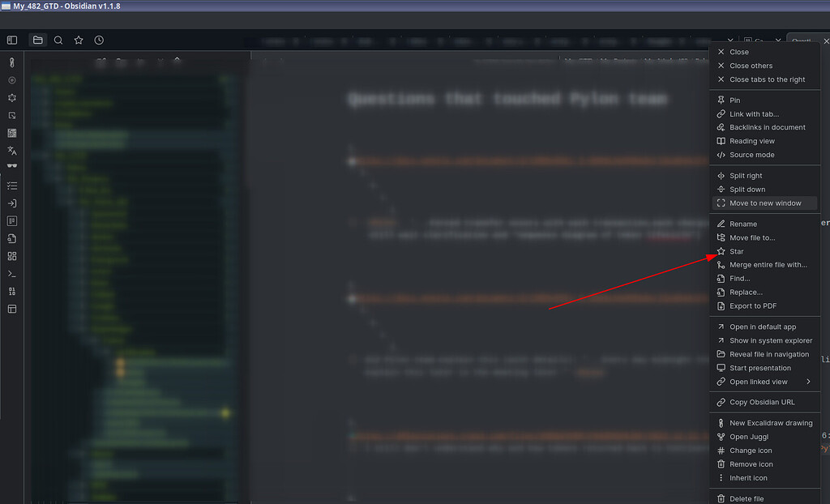Viewport: 830px width, 504px height.
Task: Click the gear icon in the left ribbon
Action: [x=11, y=97]
